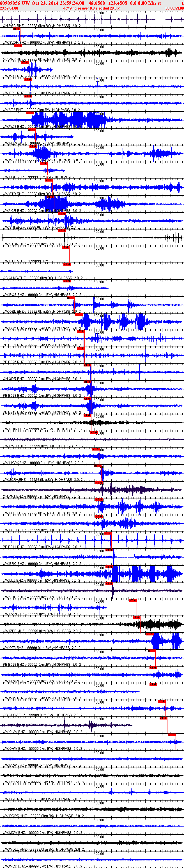Select the UW.VT2.EHZ station label
Viewport: 184px width, 868px height.
pyautogui.click(x=41, y=110)
